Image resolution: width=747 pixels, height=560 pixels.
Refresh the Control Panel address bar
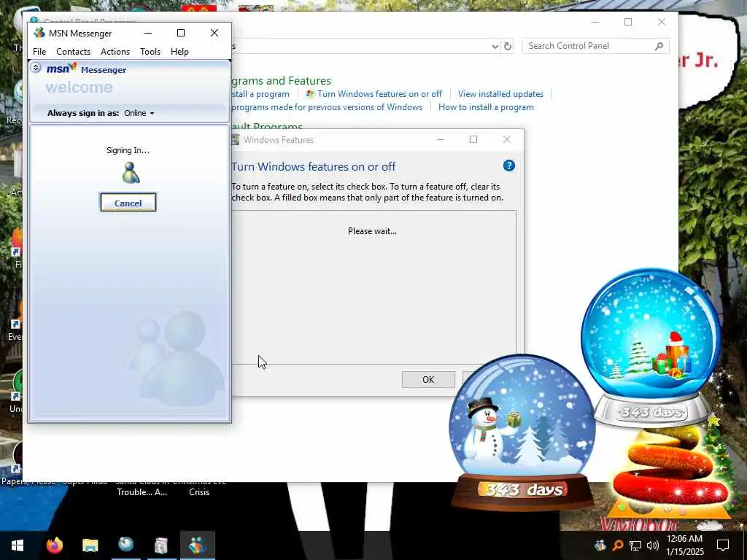[508, 46]
